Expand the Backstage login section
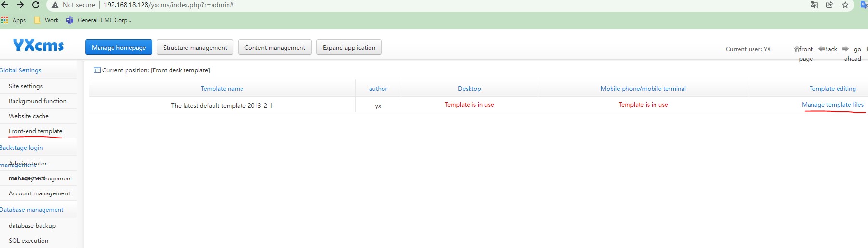 tap(21, 147)
